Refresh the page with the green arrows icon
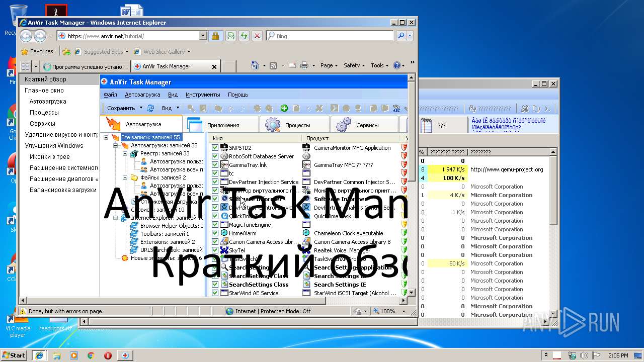The width and height of the screenshot is (644, 362). (244, 36)
